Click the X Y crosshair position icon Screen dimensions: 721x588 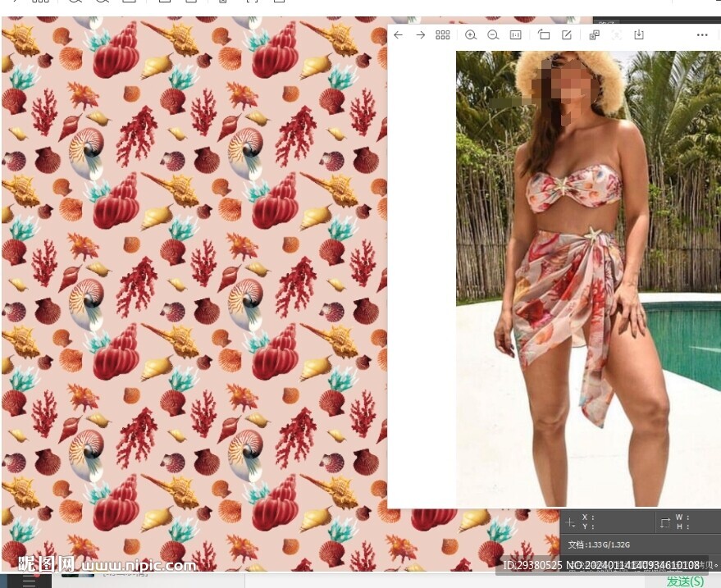[570, 522]
